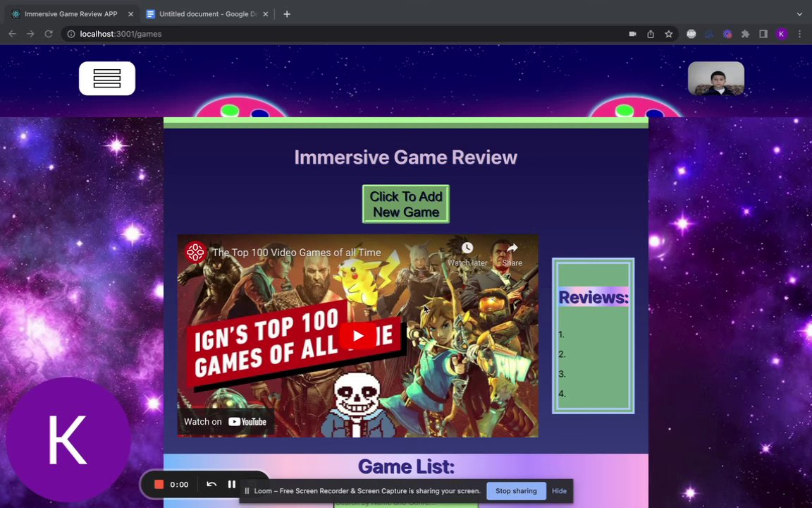The image size is (812, 508).
Task: Open the extensions puzzle icon
Action: click(x=745, y=34)
